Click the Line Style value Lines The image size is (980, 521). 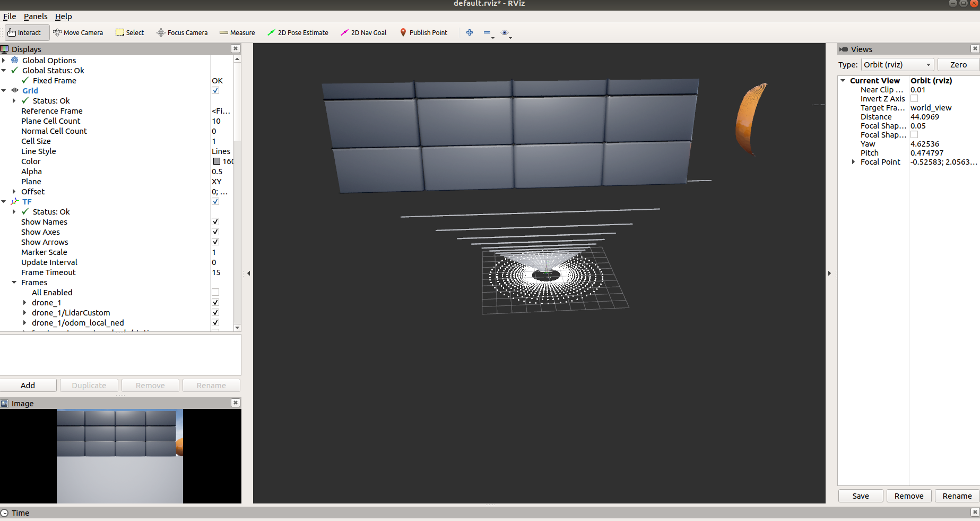(x=221, y=151)
